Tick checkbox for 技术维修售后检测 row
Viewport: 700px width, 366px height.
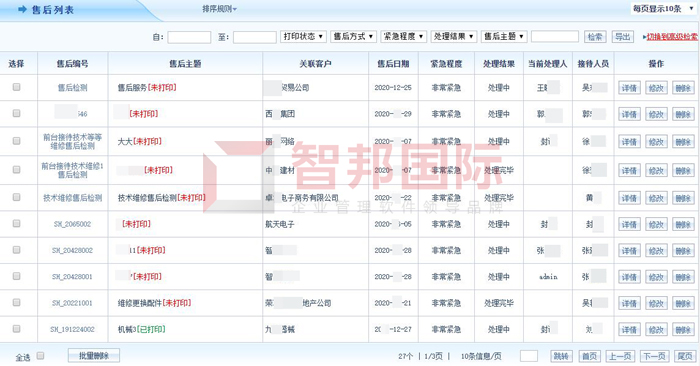[17, 197]
